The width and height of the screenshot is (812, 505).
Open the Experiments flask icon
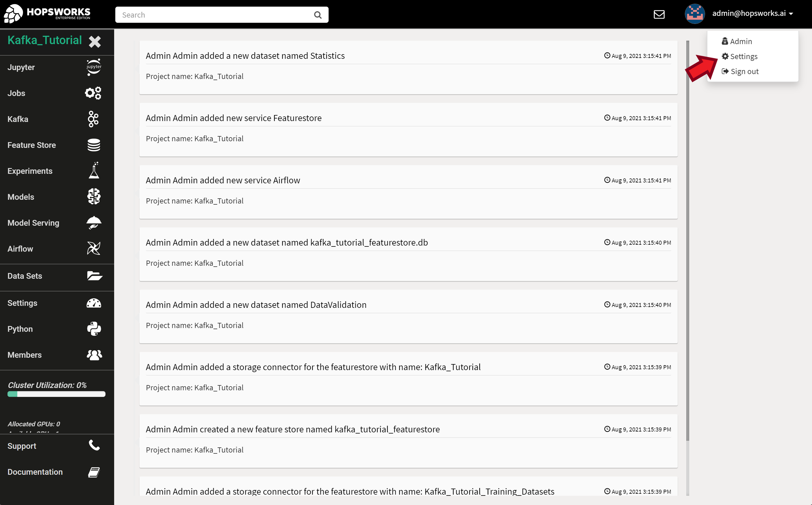(94, 171)
